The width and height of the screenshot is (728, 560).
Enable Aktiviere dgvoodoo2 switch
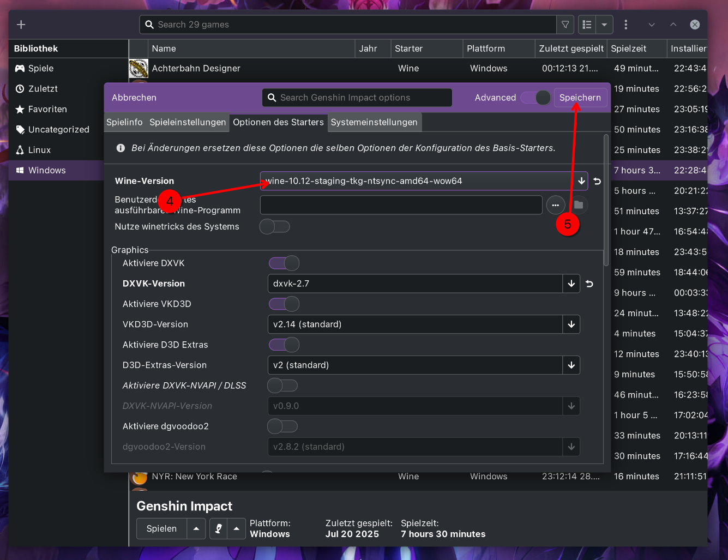282,426
